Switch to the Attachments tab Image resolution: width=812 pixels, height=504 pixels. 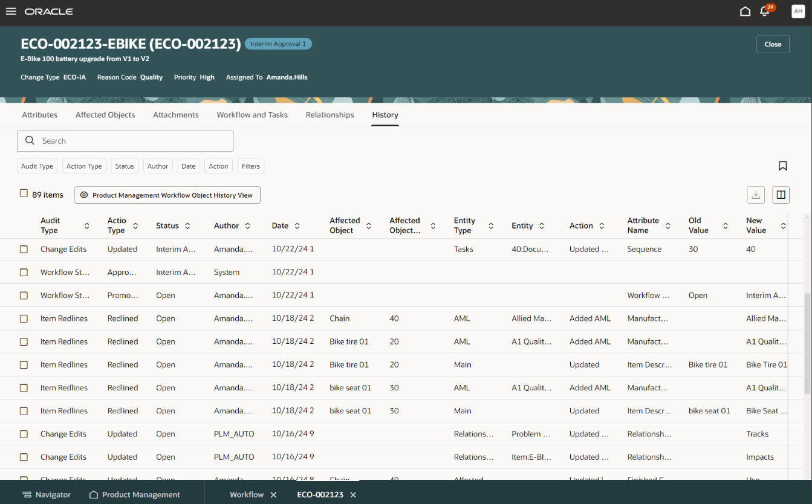(x=176, y=115)
